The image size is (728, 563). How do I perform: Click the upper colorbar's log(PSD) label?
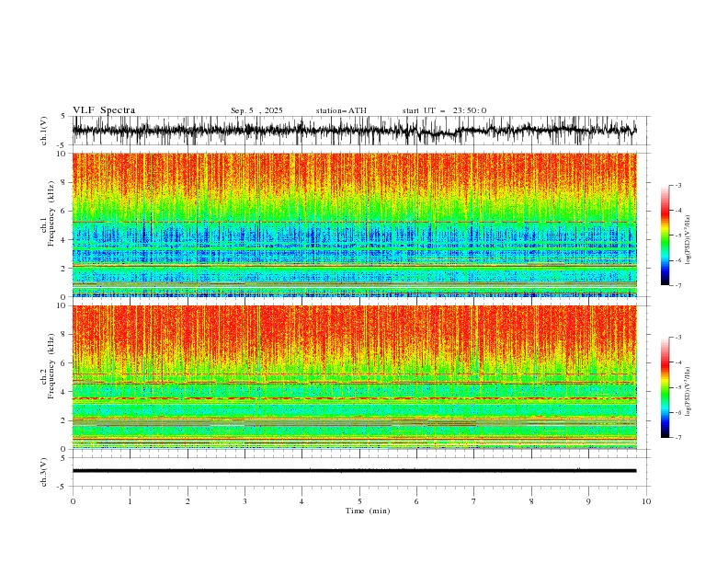coord(688,240)
